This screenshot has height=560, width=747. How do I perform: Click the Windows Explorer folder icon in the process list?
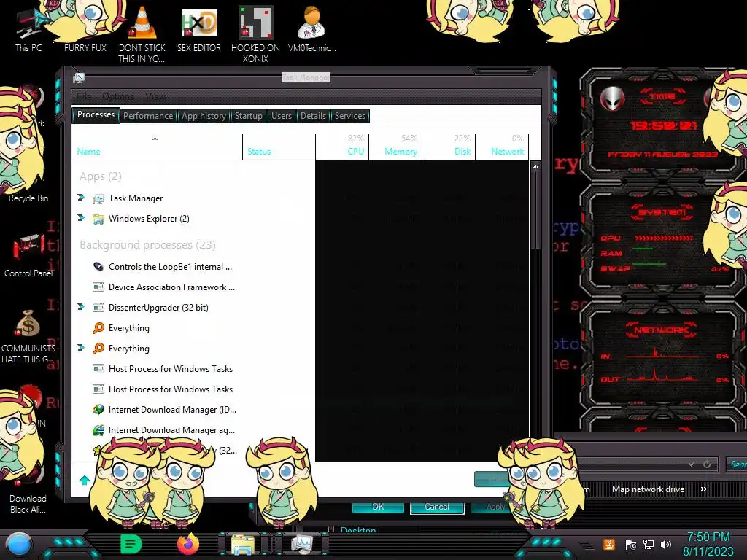(98, 219)
